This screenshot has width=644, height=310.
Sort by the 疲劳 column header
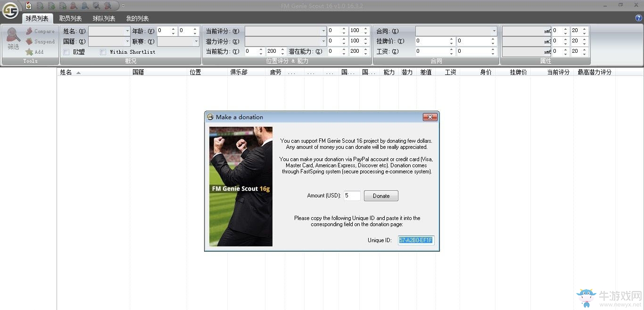click(275, 72)
